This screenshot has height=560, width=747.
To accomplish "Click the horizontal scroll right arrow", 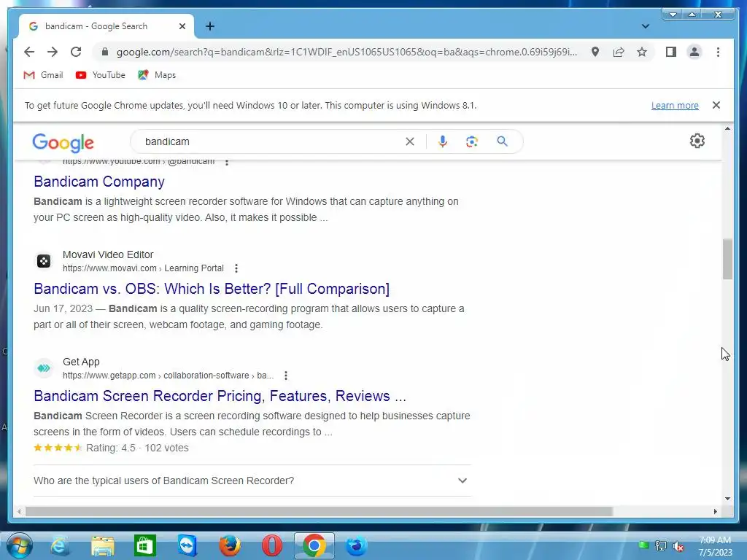I will coord(715,511).
